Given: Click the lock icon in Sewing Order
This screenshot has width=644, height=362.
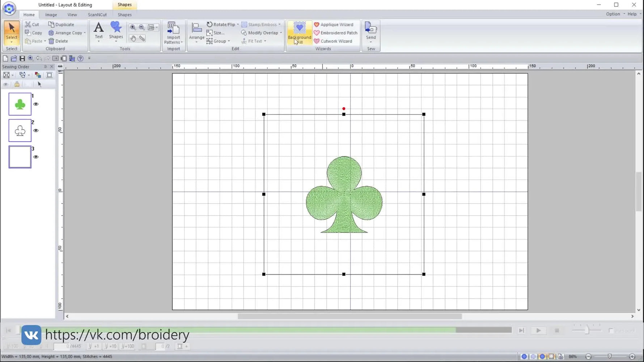Looking at the screenshot, I should (x=17, y=84).
